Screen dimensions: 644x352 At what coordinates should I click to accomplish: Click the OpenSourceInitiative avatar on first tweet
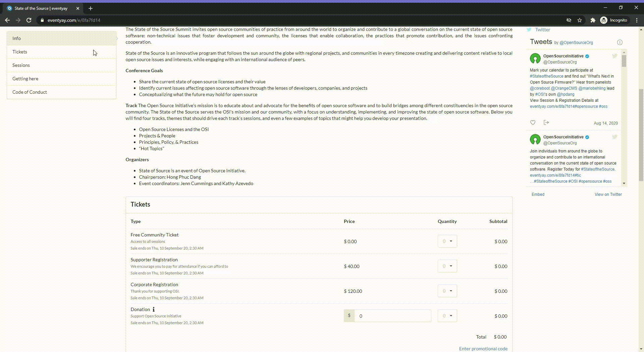point(535,58)
